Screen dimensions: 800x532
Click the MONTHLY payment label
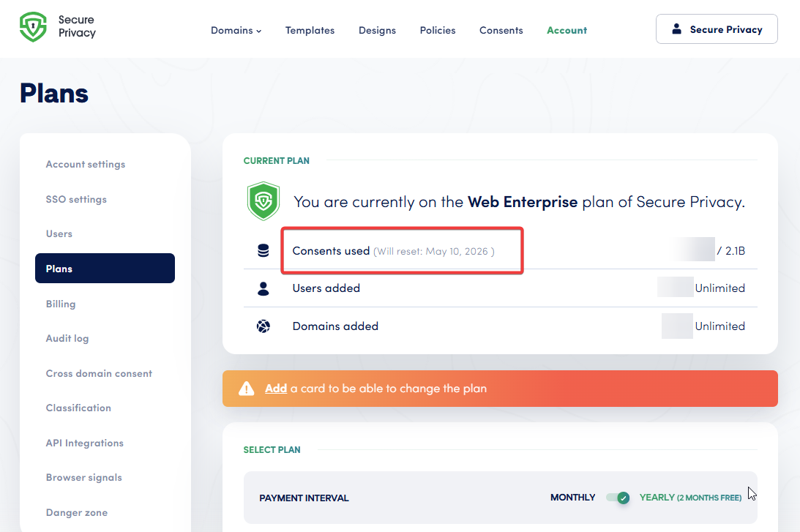[x=573, y=498]
